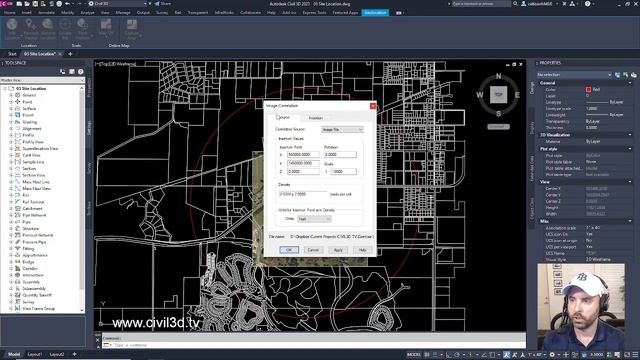Expand the Surfaces tree node

pyautogui.click(x=11, y=109)
